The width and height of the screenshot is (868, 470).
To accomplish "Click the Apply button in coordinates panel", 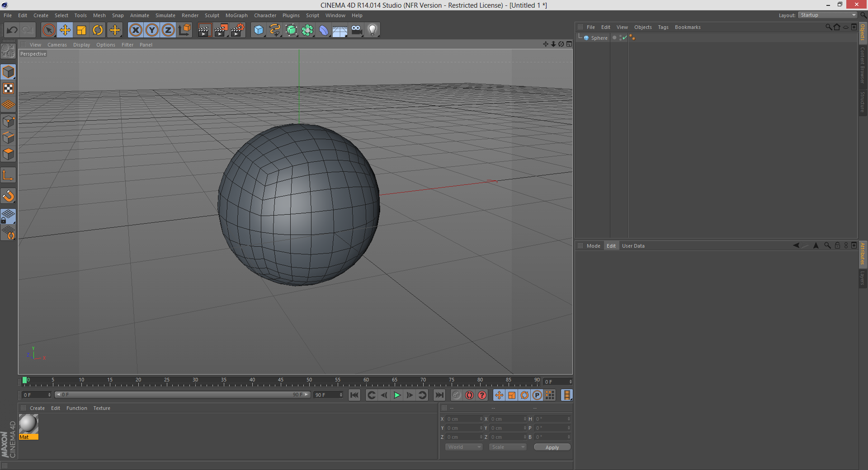I will tap(552, 447).
